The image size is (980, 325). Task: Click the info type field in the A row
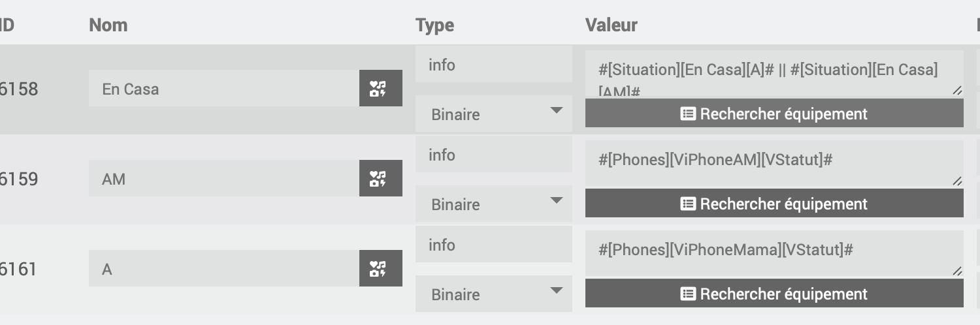(x=493, y=245)
